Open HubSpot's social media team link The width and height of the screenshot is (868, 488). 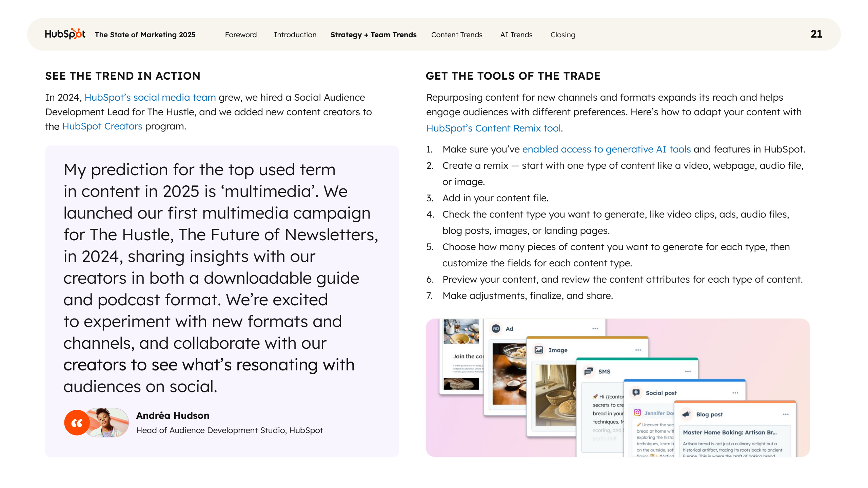pyautogui.click(x=150, y=97)
